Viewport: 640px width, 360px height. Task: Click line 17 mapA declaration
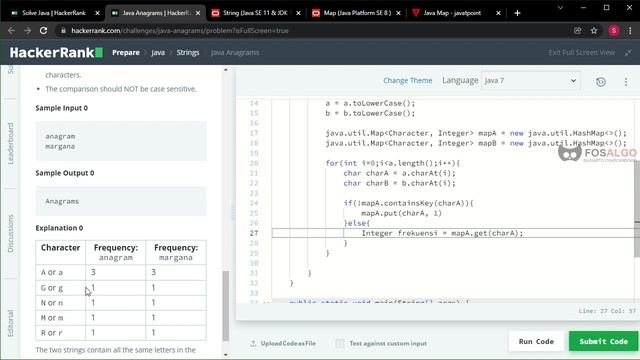[476, 133]
